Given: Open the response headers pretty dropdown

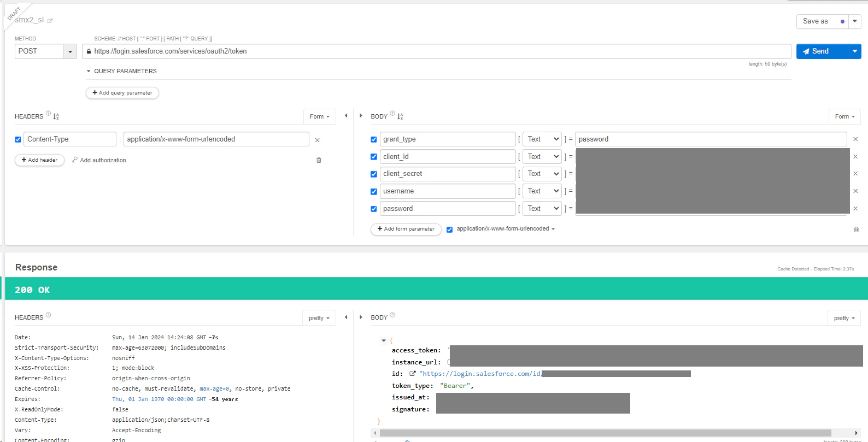Looking at the screenshot, I should pyautogui.click(x=319, y=318).
